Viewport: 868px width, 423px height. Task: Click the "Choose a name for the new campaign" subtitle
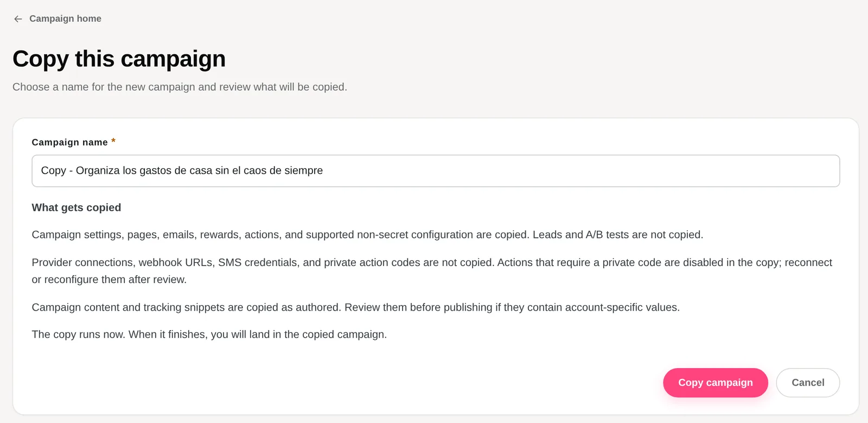point(180,87)
